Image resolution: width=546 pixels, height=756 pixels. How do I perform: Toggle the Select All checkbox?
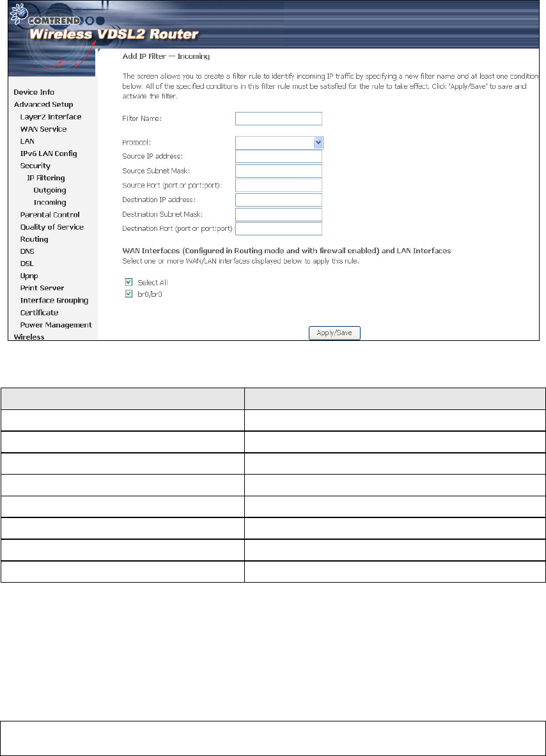pyautogui.click(x=129, y=282)
